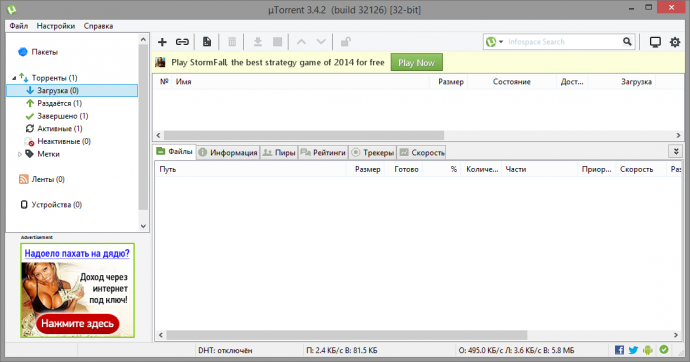
Task: Sort torrent list by Имя column
Action: coord(300,81)
